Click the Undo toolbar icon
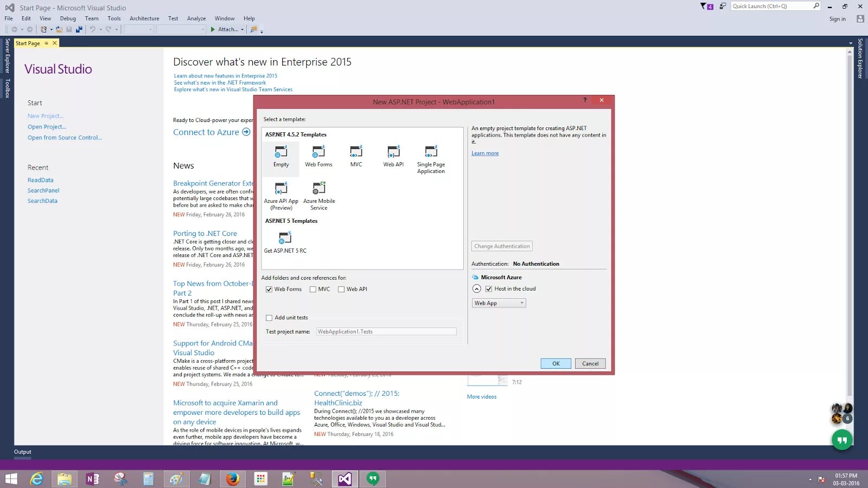Viewport: 868px width, 488px height. (x=93, y=29)
